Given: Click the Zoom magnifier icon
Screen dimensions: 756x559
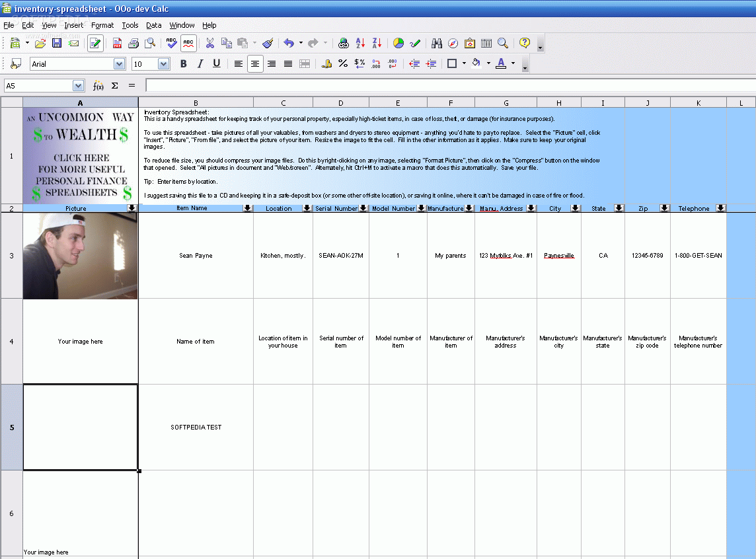Looking at the screenshot, I should click(503, 44).
